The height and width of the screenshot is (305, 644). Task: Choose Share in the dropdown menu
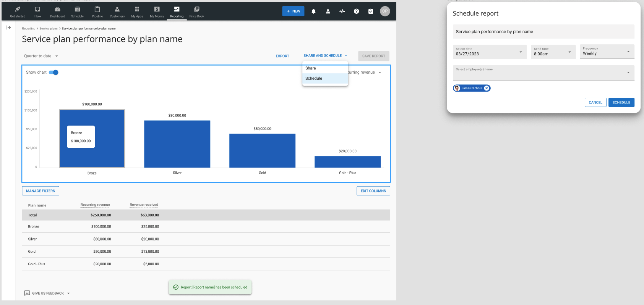311,68
